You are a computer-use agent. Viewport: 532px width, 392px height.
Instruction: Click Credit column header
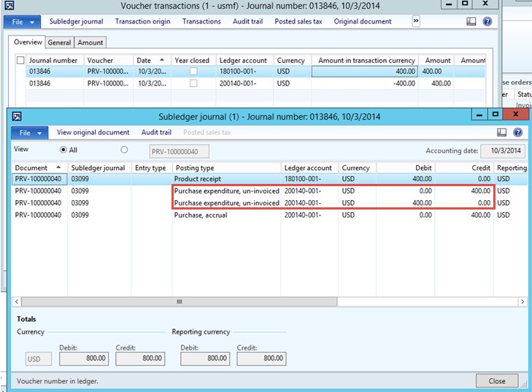464,168
